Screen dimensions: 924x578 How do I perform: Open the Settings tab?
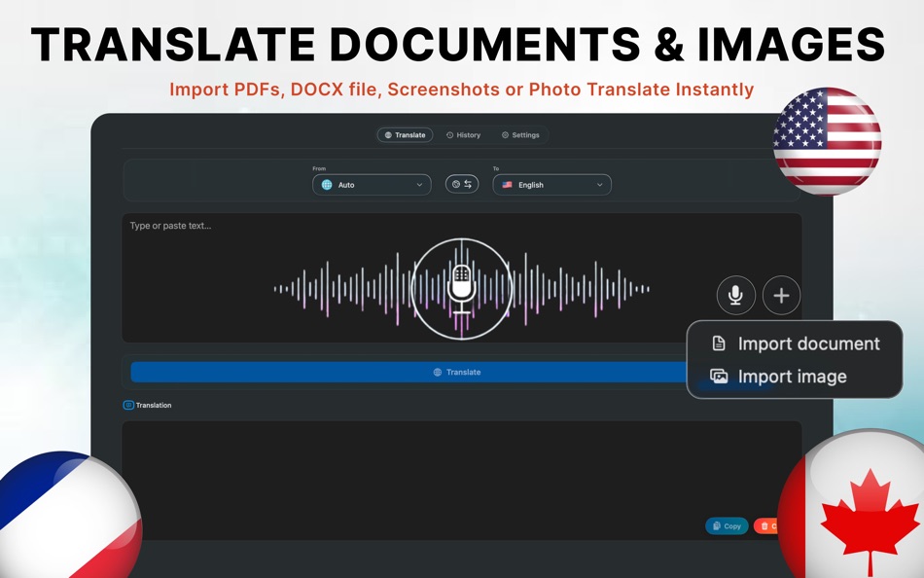(521, 134)
